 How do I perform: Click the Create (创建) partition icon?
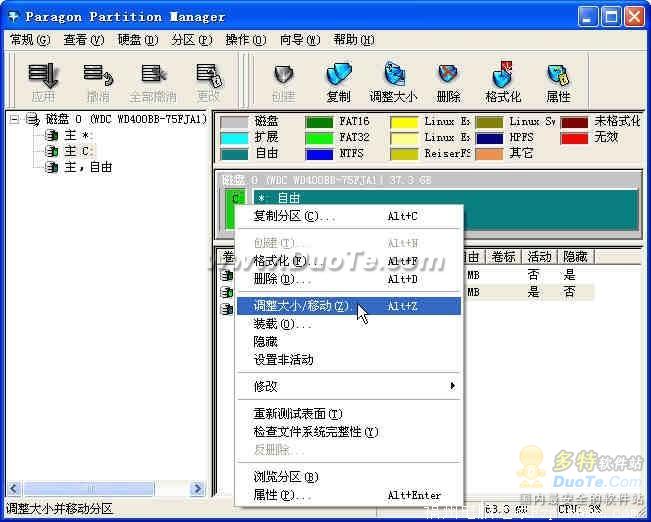coord(284,82)
